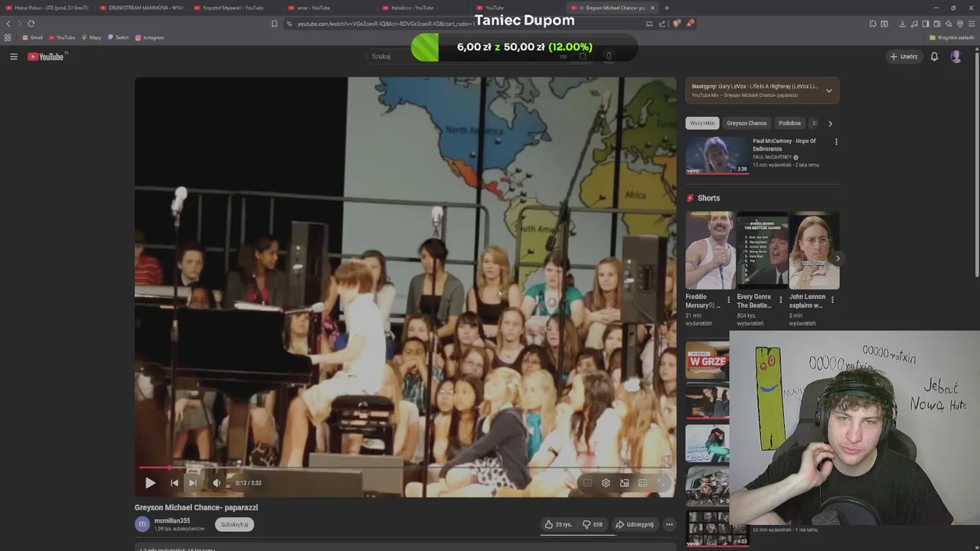Select the Greyson Chance filter chip
The width and height of the screenshot is (980, 551).
pyautogui.click(x=746, y=123)
